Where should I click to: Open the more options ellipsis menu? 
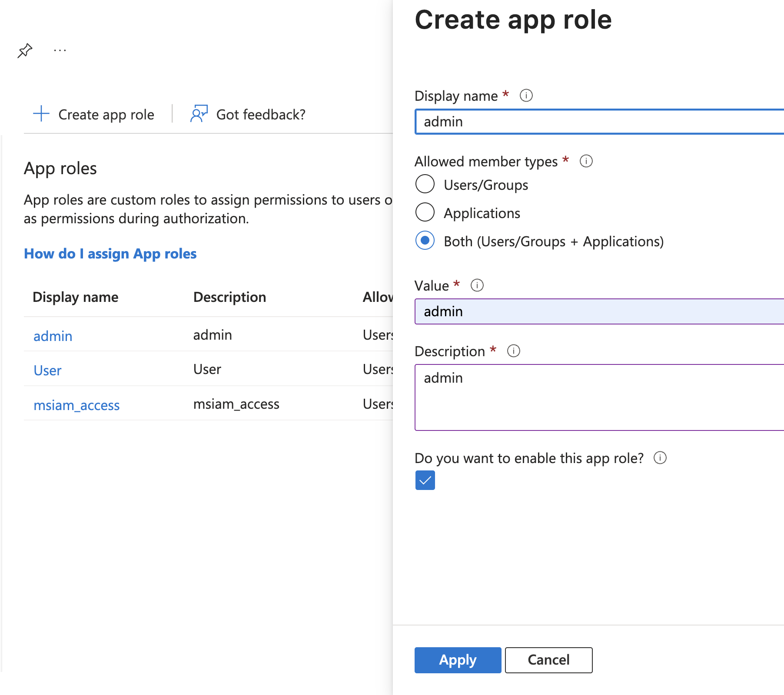click(60, 50)
